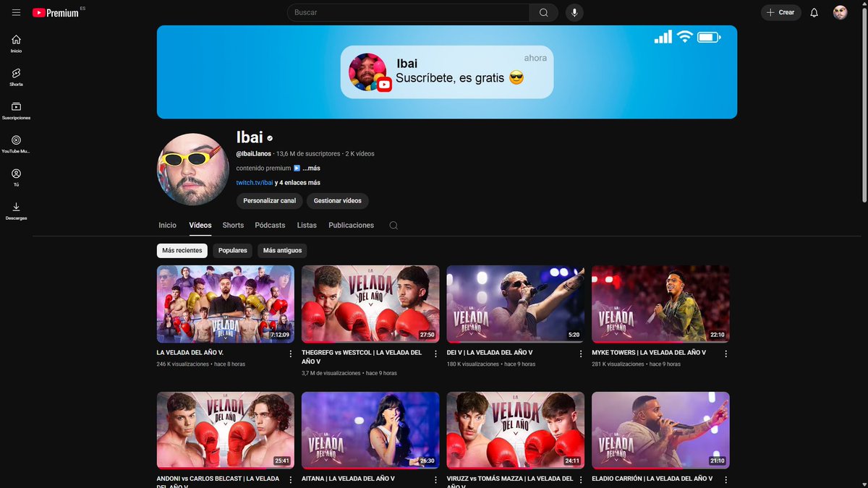The height and width of the screenshot is (488, 868).
Task: Select the Más antiguos filter chip
Action: [282, 251]
